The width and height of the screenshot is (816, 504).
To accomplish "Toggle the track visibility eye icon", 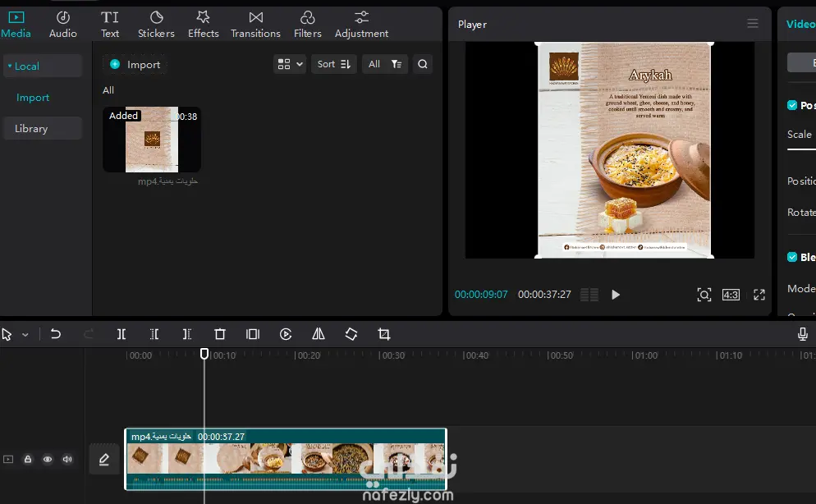I will [48, 460].
